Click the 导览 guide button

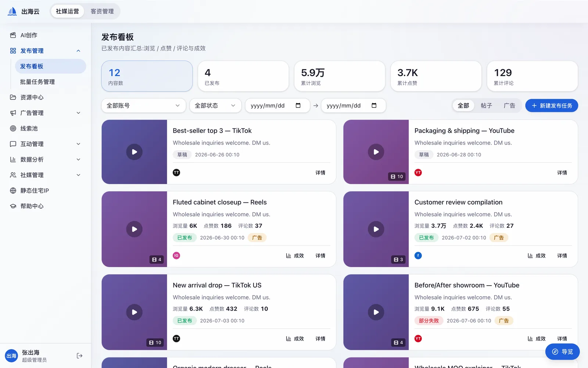tap(563, 352)
